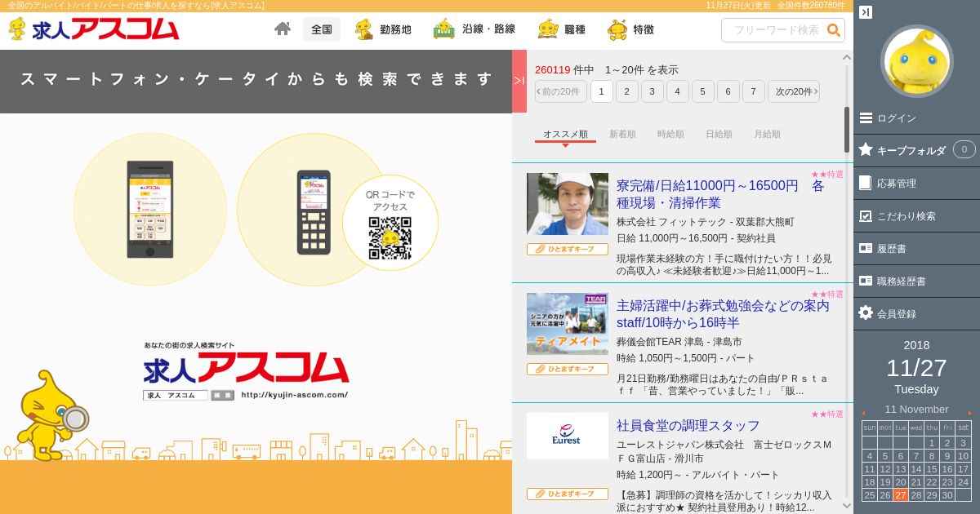Go to results page 3
This screenshot has width=980, height=514.
653,91
